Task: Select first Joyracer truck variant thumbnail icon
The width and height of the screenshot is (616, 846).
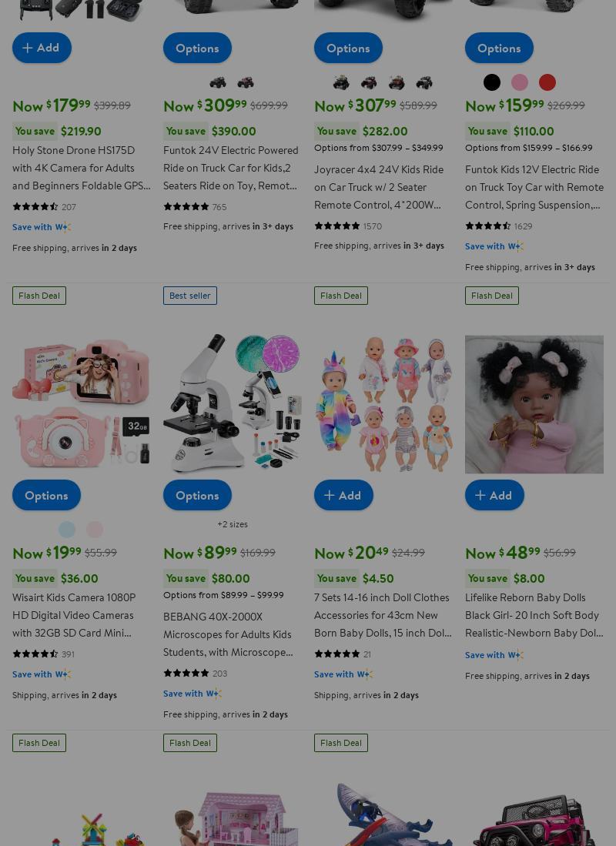Action: coord(341,82)
